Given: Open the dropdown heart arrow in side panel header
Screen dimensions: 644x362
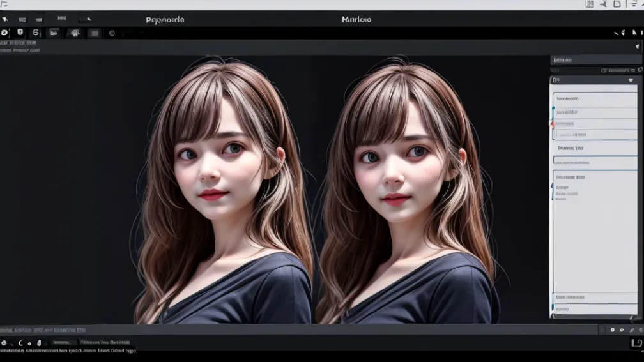Looking at the screenshot, I should (x=631, y=80).
